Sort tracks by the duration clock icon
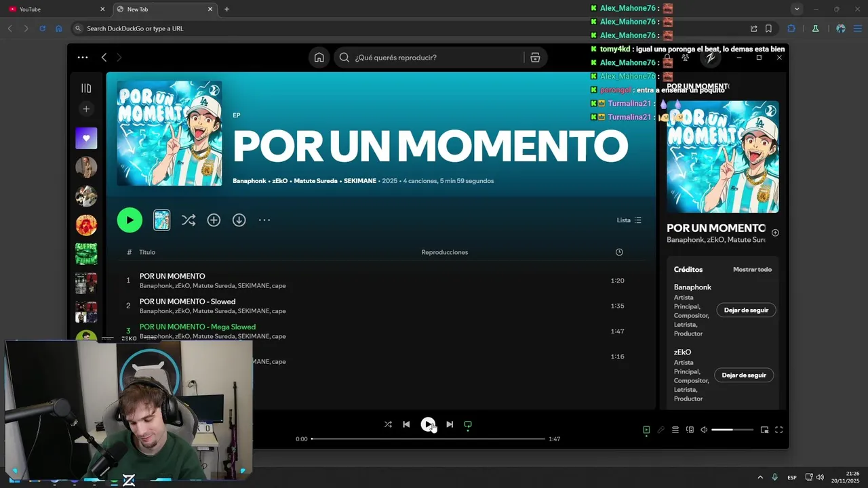The image size is (868, 488). pyautogui.click(x=619, y=252)
